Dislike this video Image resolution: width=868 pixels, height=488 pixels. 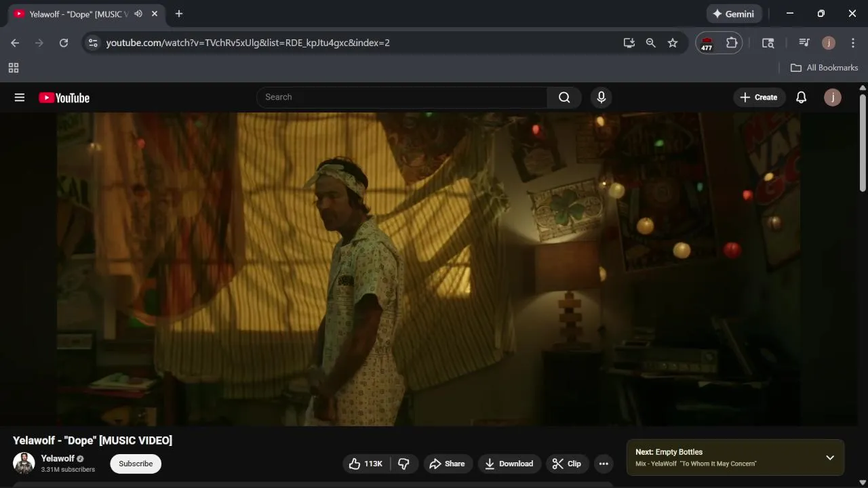pyautogui.click(x=404, y=464)
